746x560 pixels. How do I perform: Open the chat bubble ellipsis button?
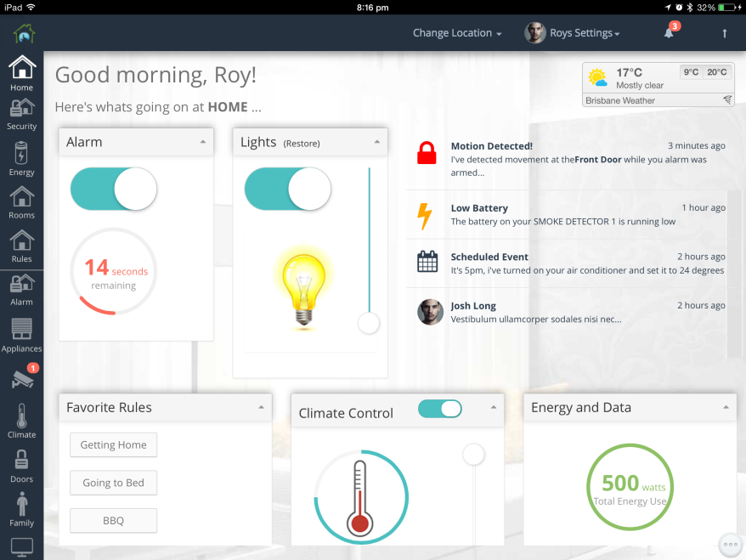point(731,545)
